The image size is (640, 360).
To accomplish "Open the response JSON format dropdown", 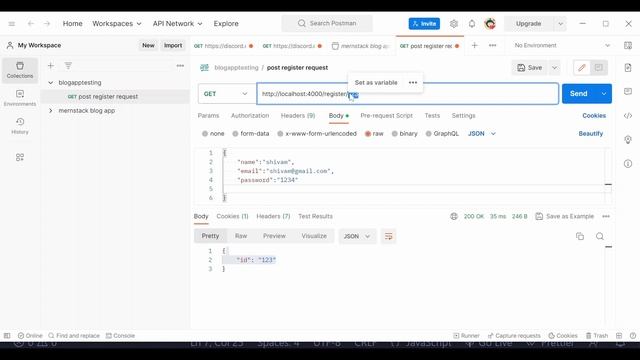I will [x=357, y=236].
